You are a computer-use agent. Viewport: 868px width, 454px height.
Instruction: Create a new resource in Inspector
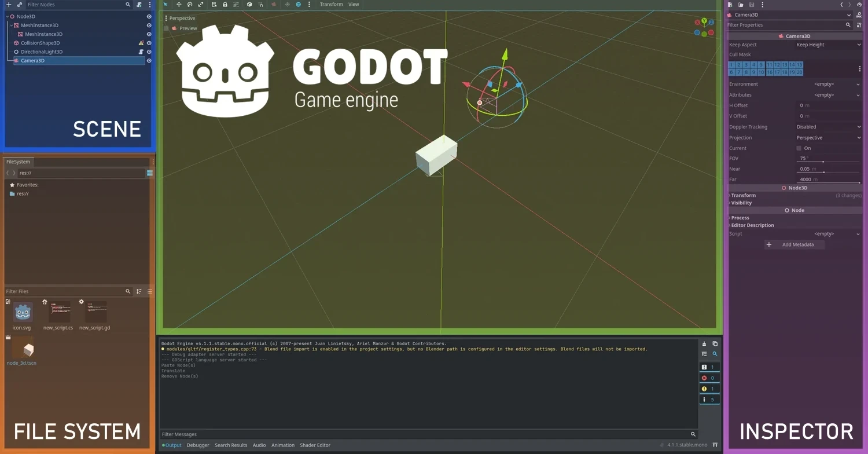730,5
